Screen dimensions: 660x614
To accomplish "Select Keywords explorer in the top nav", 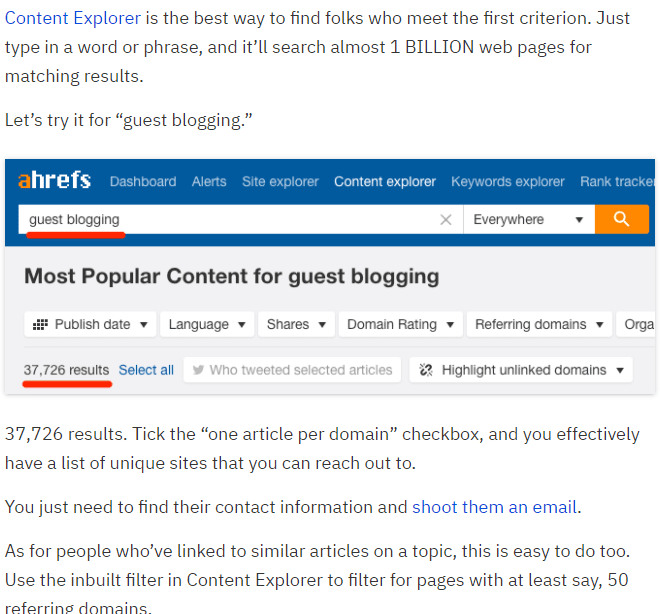I will (507, 182).
